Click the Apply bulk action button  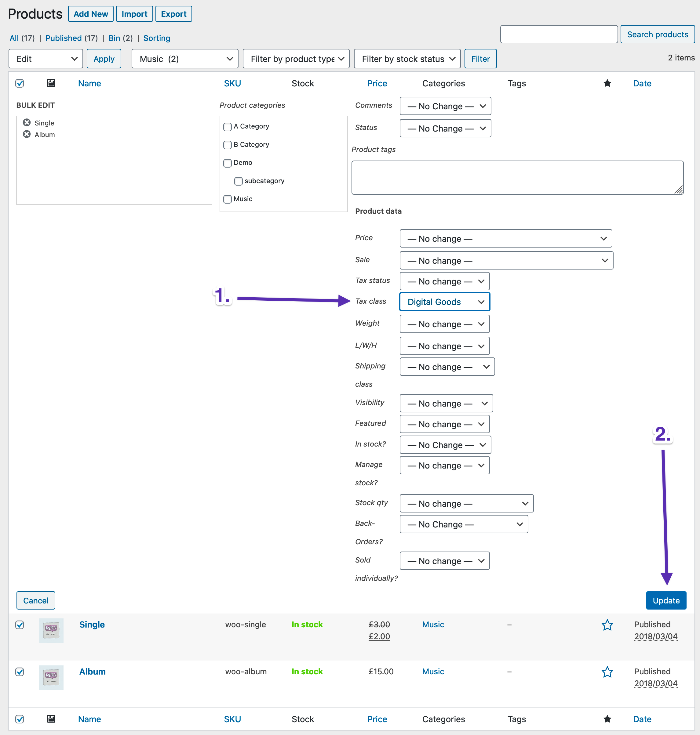[x=104, y=59]
